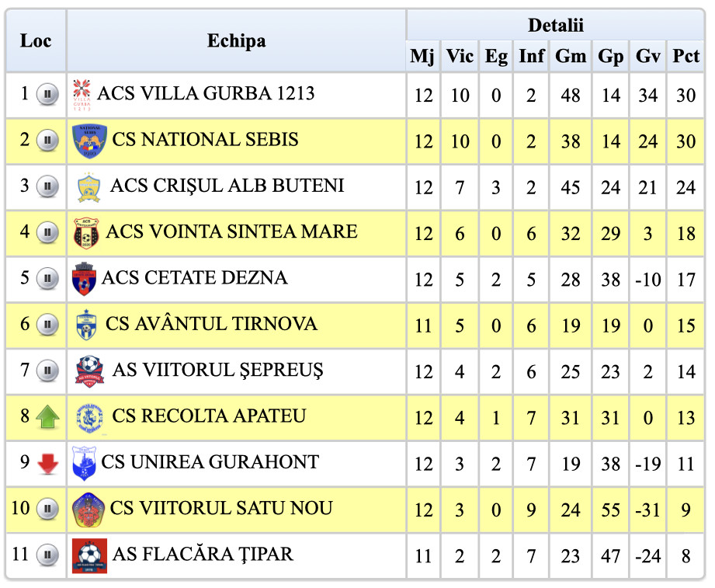
Task: Click the CS Unirea Gurahont shield logo
Action: click(x=84, y=463)
